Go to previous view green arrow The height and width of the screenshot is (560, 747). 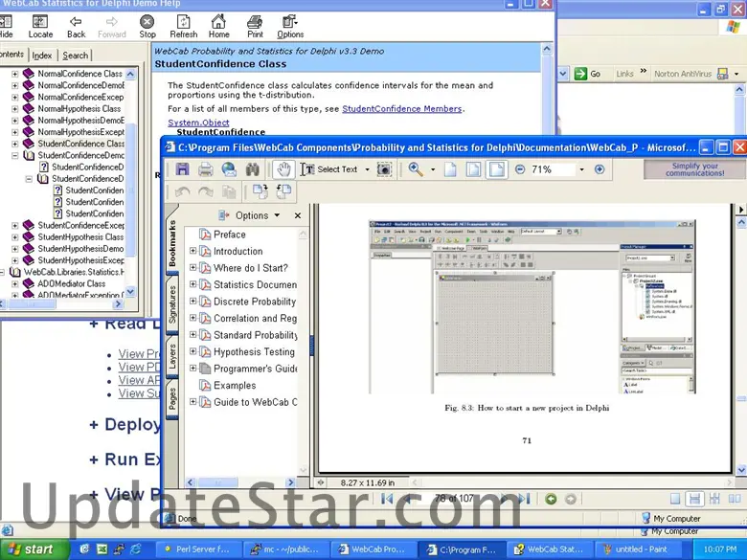[x=551, y=499]
